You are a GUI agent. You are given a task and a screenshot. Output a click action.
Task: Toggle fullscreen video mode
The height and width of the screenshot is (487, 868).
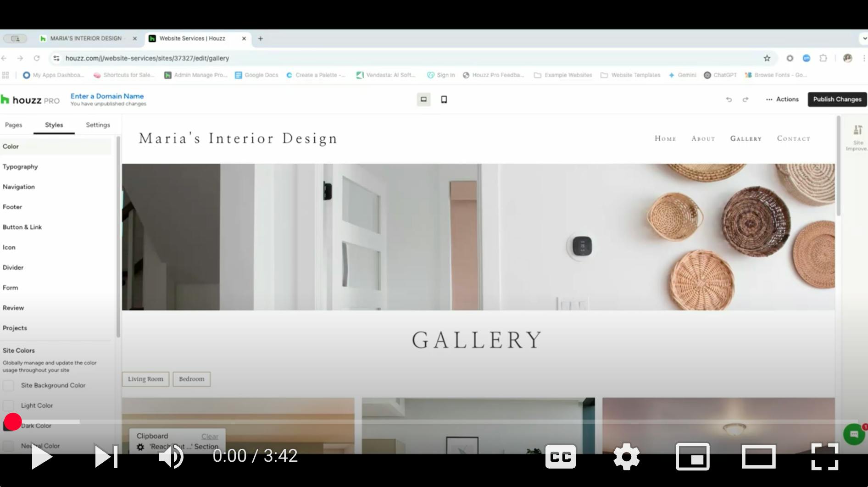pos(824,457)
